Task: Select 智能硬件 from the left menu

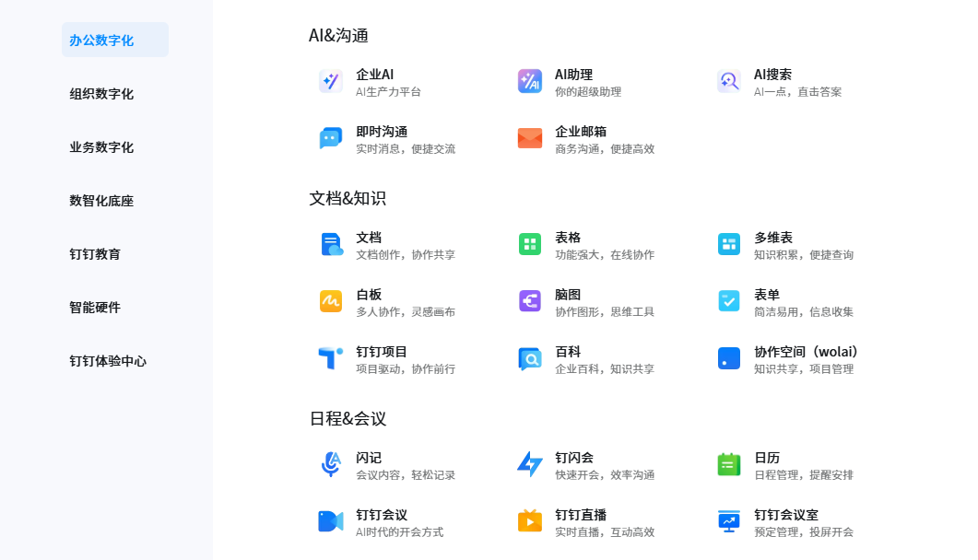Action: [95, 308]
